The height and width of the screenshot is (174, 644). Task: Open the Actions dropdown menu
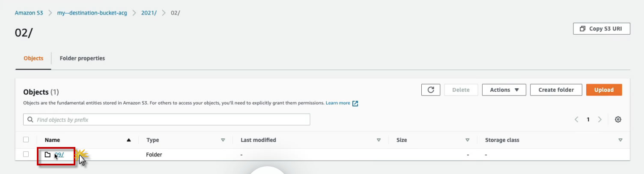[504, 90]
